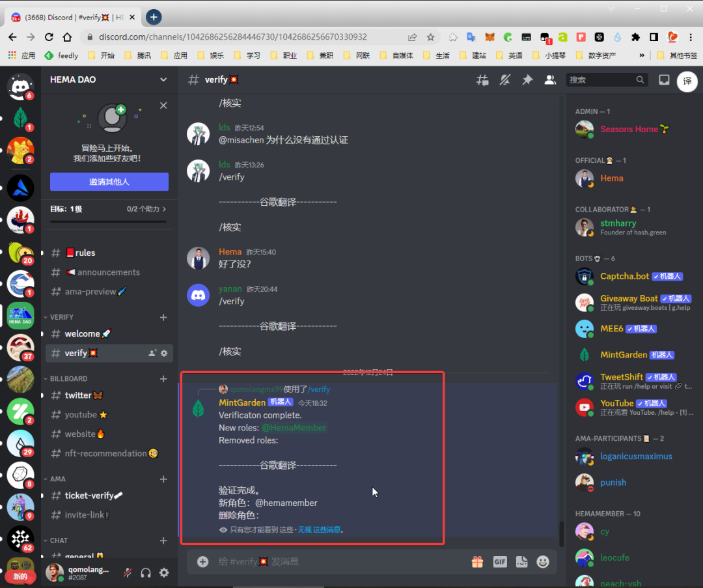Open the feedly bookmark
The height and width of the screenshot is (588, 703).
point(62,55)
